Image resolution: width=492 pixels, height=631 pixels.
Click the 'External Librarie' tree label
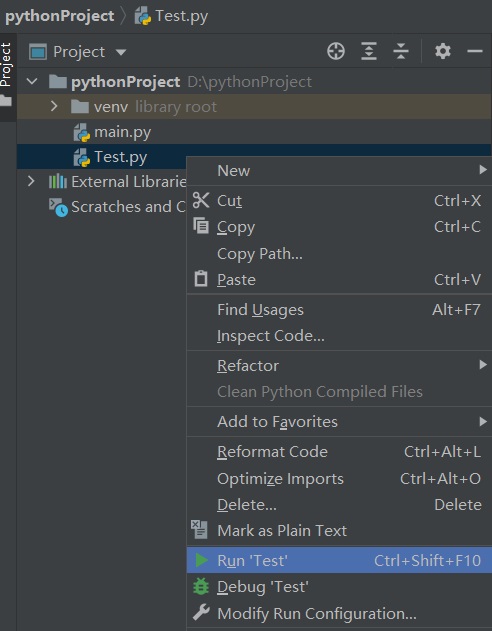(x=129, y=181)
